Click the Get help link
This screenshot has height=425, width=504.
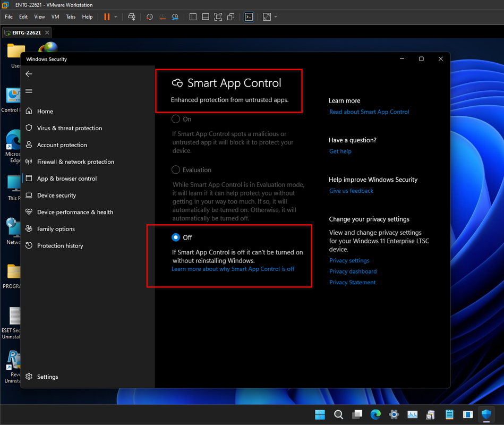pyautogui.click(x=340, y=151)
